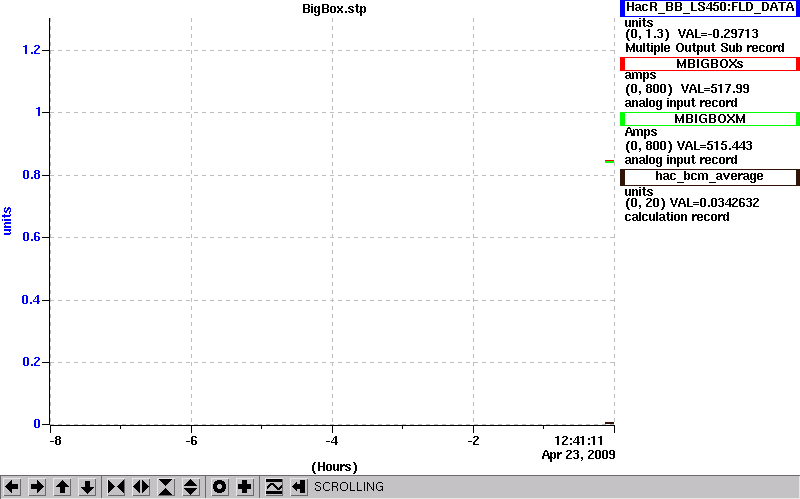Click the (Hours) x-axis label
Image resolution: width=800 pixels, height=499 pixels.
pos(334,467)
